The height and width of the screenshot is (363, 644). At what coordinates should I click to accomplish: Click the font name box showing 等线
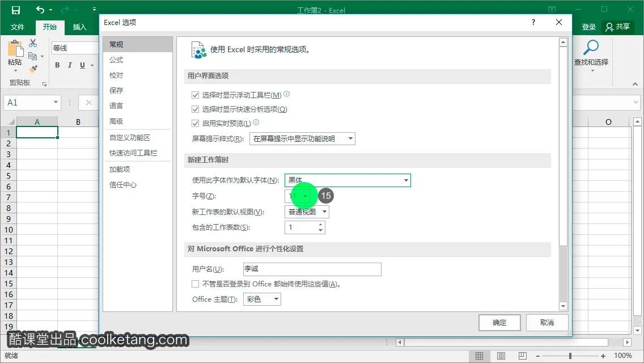[75, 48]
